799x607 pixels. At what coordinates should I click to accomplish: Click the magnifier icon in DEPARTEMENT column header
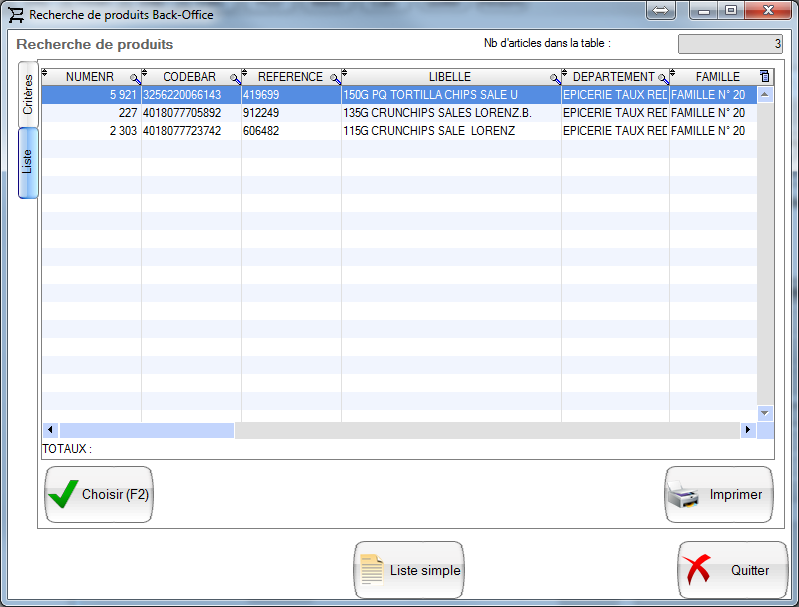tap(663, 78)
